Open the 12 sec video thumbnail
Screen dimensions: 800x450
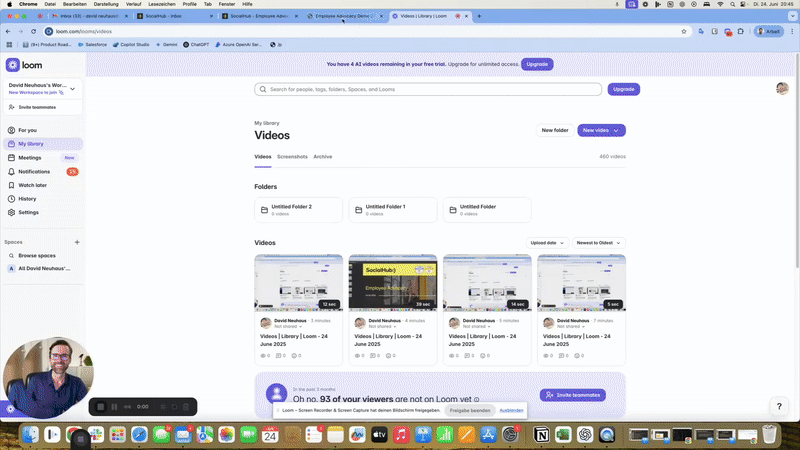coord(298,283)
